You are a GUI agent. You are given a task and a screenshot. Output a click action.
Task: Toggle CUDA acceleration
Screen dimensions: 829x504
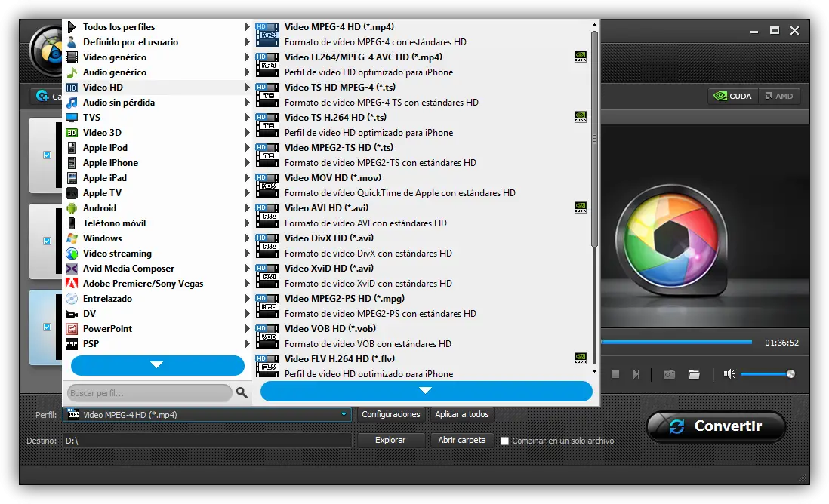[x=733, y=96]
